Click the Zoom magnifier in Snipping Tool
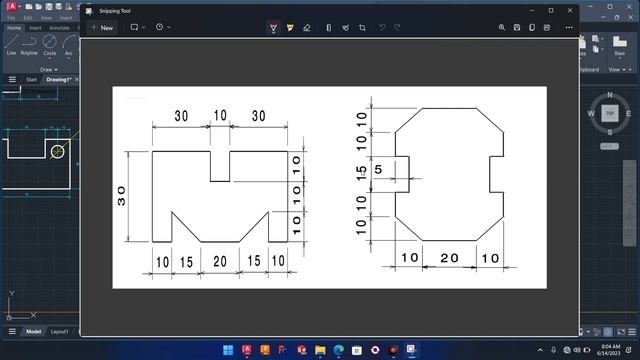 click(x=502, y=27)
